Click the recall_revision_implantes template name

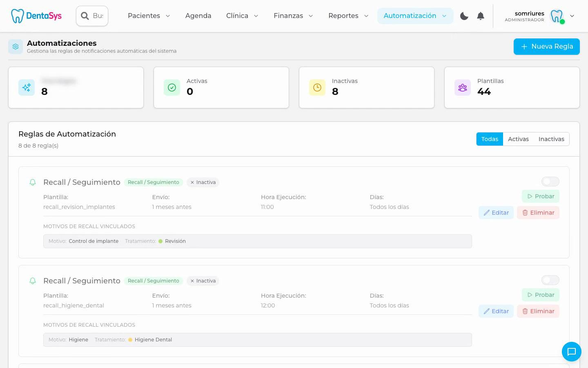point(79,207)
